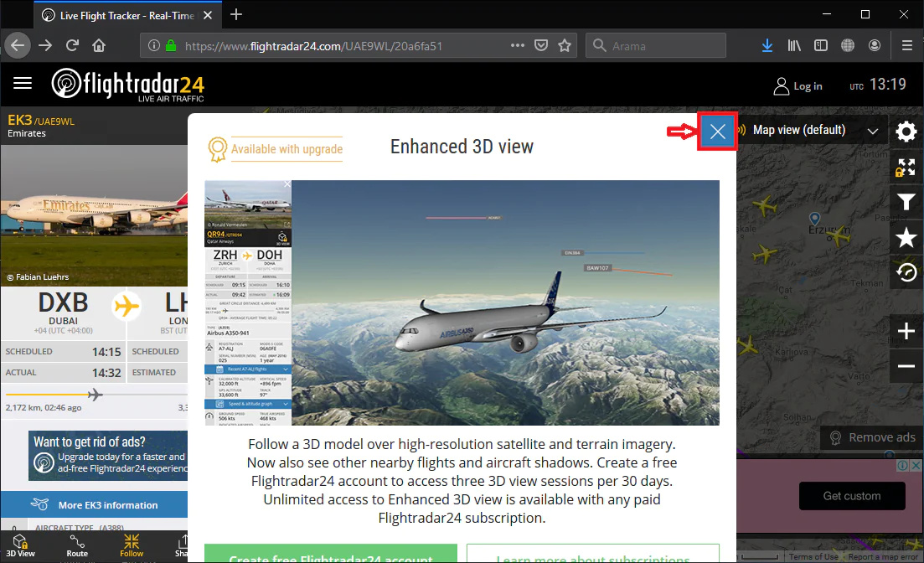Open Firefox account avatar icon
Viewport: 924px width, 563px height.
tap(875, 45)
